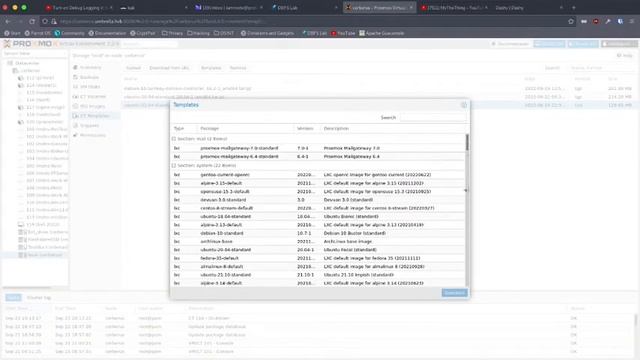Select the debian-10-standard template
640x360 pixels.
coord(318,233)
